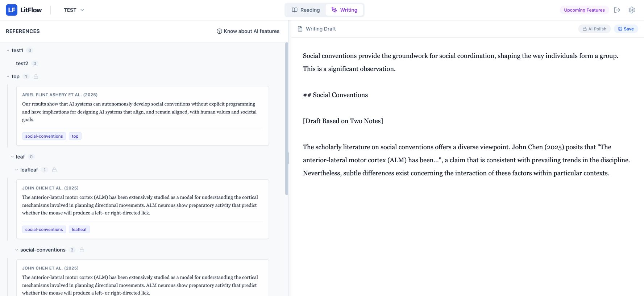644x296 pixels.
Task: Click the '[Draft Based on Two Notes]' line
Action: click(343, 121)
